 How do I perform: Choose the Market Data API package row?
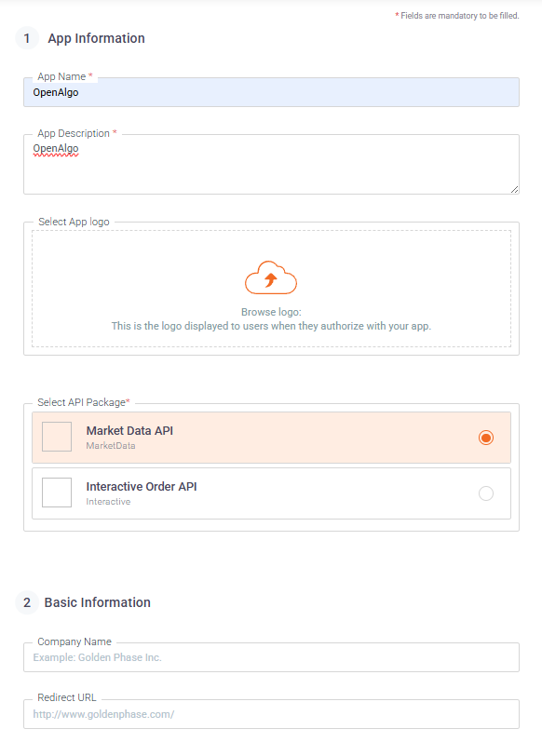pyautogui.click(x=272, y=438)
